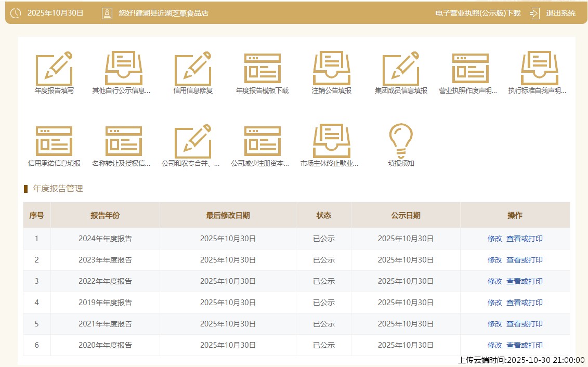
Task: Click the 信用信息修复 pencil icon
Action: pyautogui.click(x=193, y=69)
